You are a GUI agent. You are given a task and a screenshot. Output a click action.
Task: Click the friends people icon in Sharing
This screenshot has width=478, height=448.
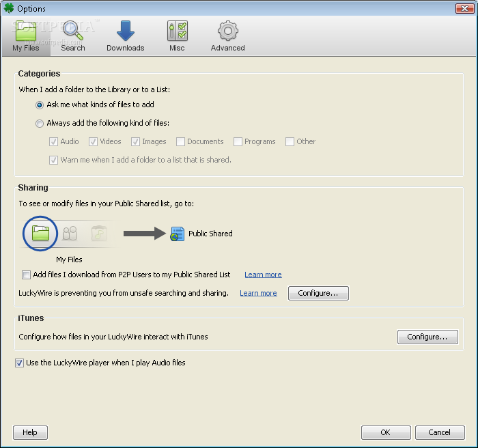[x=70, y=234]
